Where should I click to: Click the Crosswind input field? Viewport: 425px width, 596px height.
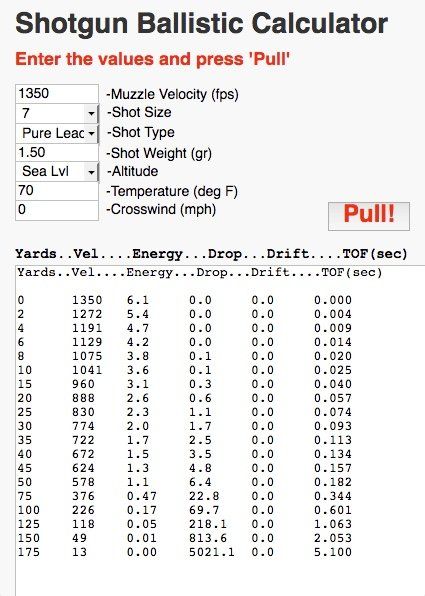click(x=57, y=210)
